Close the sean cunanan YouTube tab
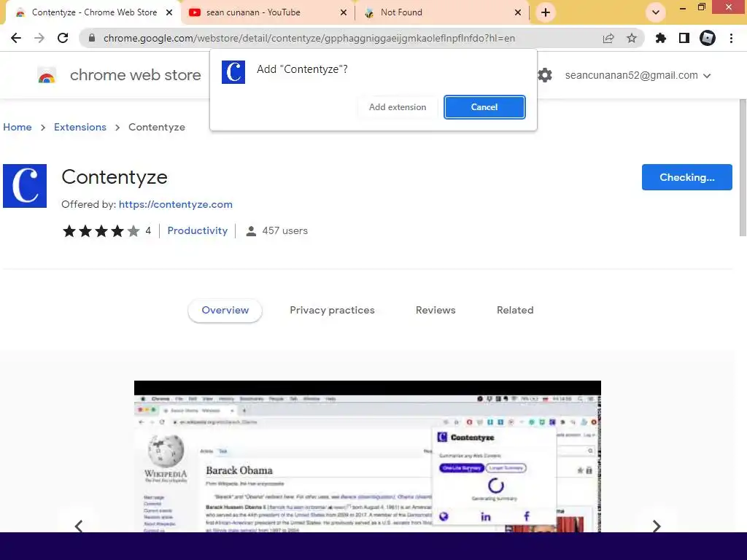This screenshot has width=747, height=560. [x=344, y=12]
